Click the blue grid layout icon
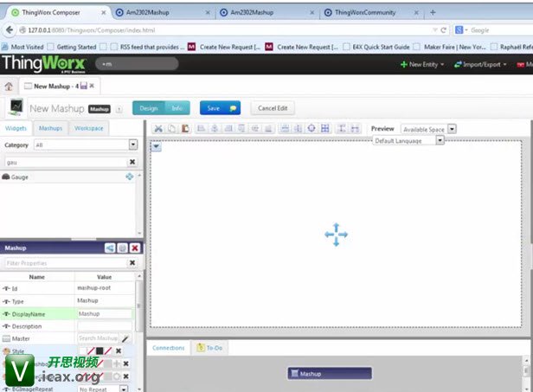This screenshot has width=533, height=392. tap(325, 128)
